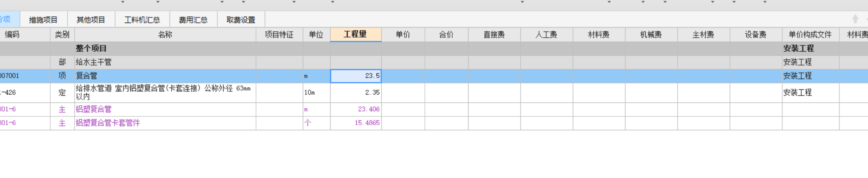Switch to the 措施项目 tab

(43, 20)
